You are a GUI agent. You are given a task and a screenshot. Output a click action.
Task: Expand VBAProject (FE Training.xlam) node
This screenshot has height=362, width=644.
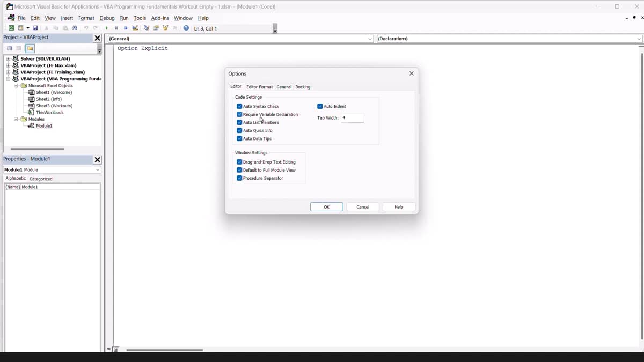8,72
